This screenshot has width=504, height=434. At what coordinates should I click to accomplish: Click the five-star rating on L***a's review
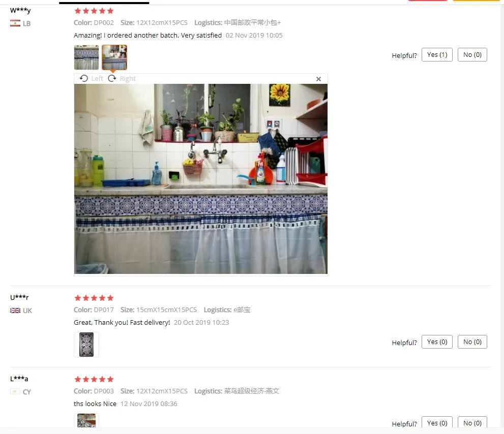(94, 380)
